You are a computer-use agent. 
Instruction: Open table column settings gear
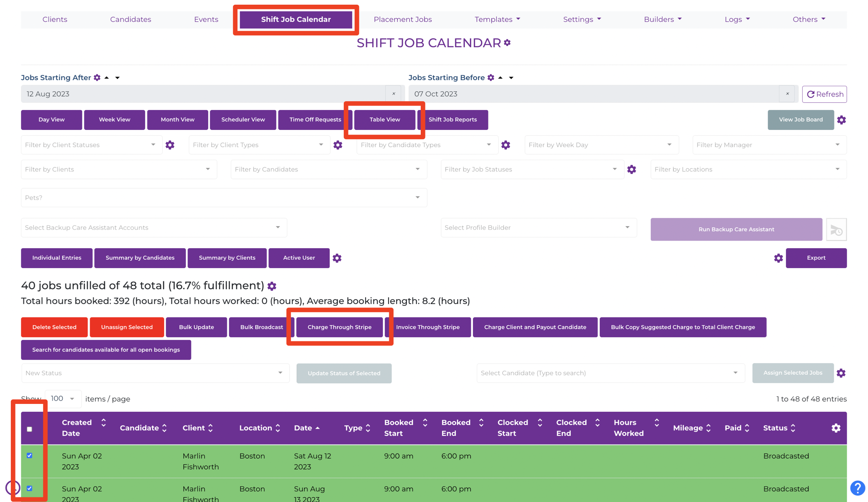(836, 428)
